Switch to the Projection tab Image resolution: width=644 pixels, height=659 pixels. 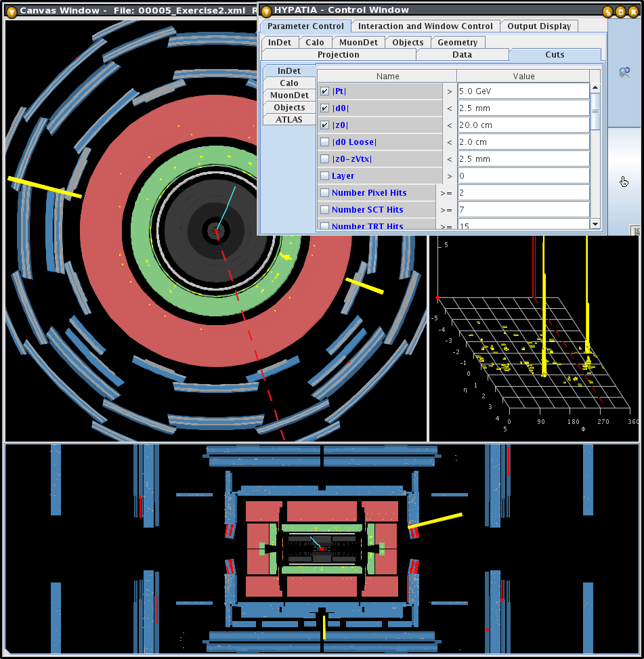click(338, 55)
